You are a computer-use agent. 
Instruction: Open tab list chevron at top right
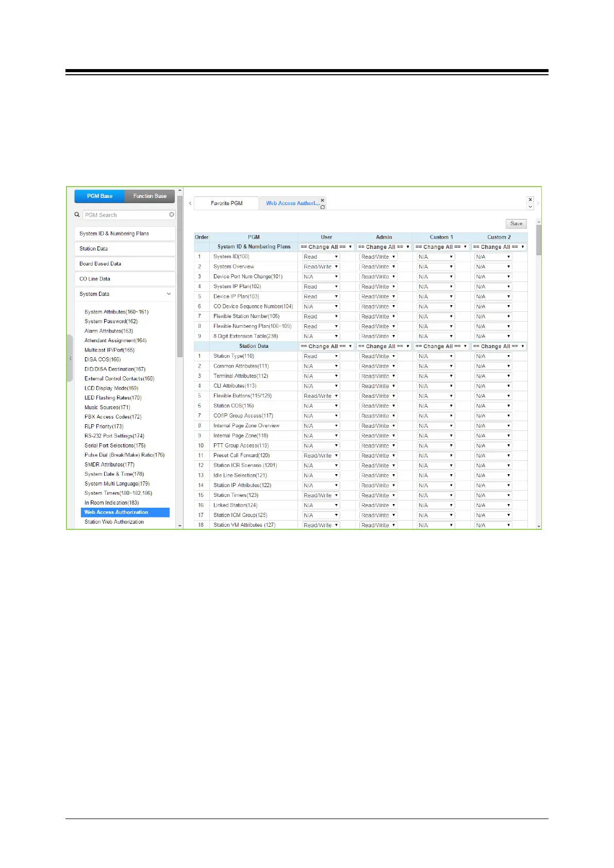click(x=530, y=207)
